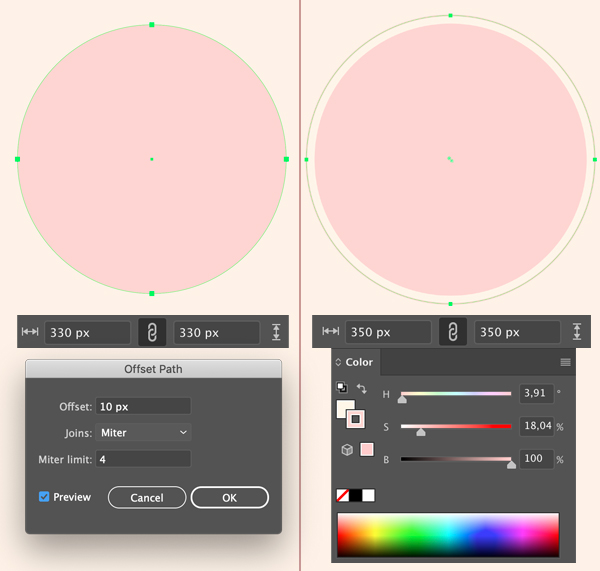Select the Stroke box in Color panel
Screen dimensions: 600x571
[x=356, y=418]
